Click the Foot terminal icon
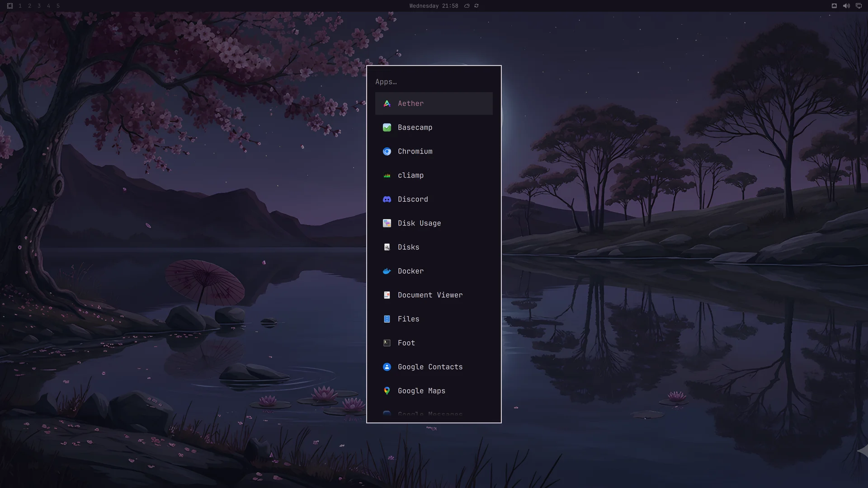Viewport: 868px width, 488px height. [387, 343]
